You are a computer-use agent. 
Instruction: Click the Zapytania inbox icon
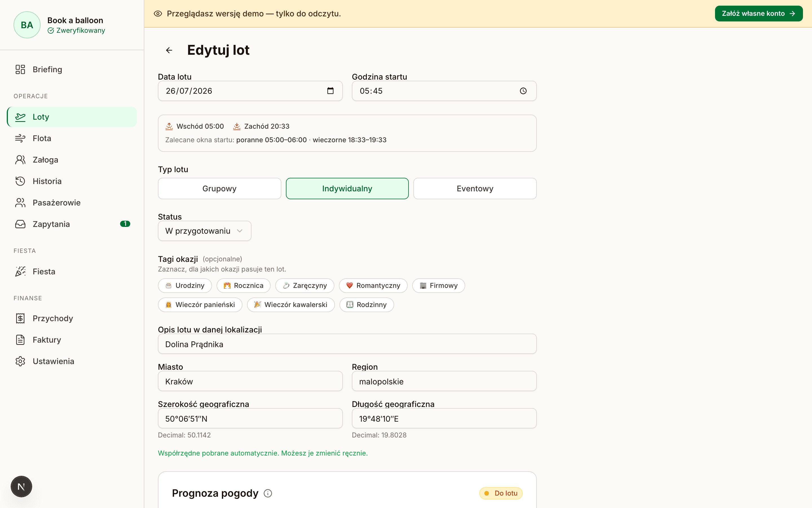[x=20, y=224]
